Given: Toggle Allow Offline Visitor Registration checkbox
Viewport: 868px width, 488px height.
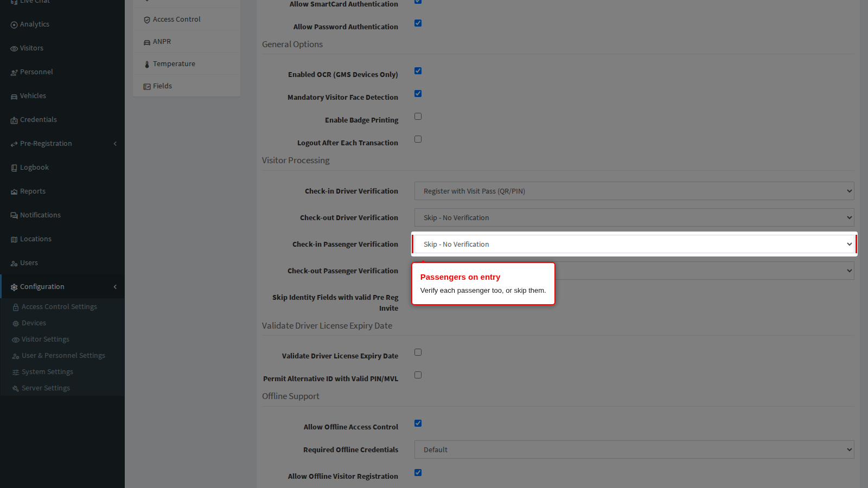Looking at the screenshot, I should coord(418,472).
